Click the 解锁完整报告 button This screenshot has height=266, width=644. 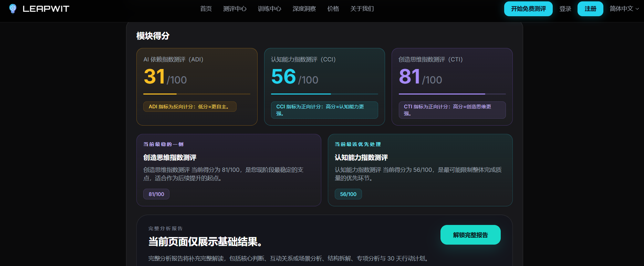(x=470, y=235)
